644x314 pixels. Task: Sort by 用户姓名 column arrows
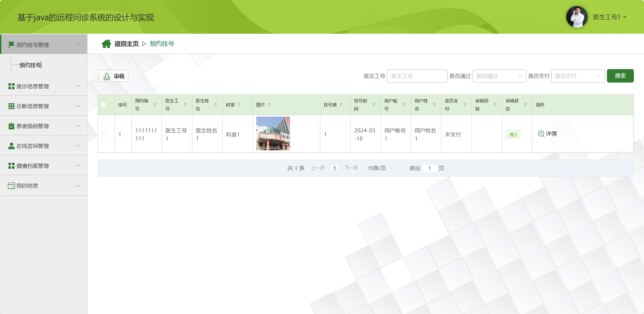(434, 105)
